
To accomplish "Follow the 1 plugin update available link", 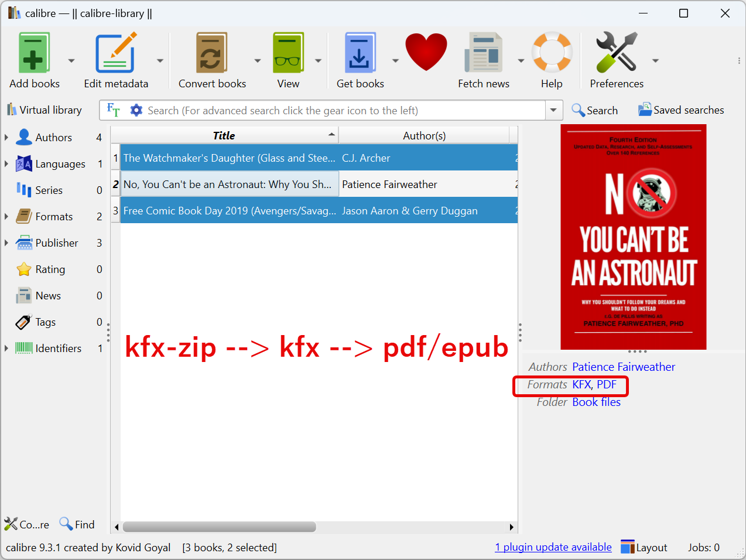I will [553, 547].
